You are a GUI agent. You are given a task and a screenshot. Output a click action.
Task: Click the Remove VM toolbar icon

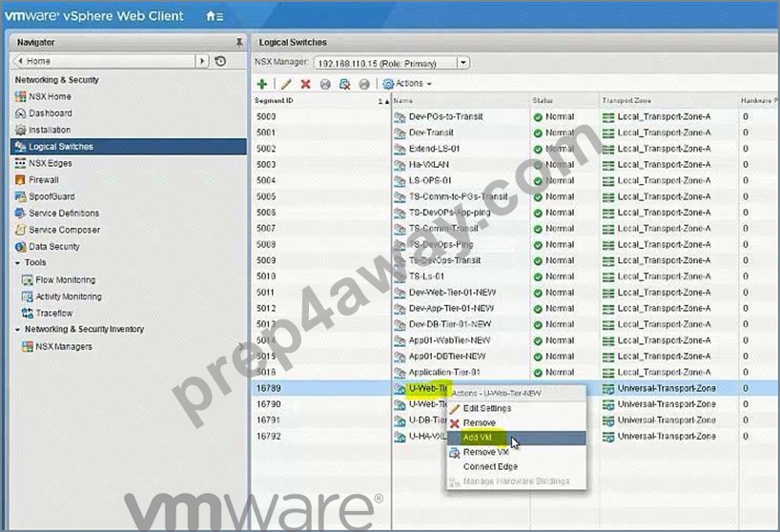[344, 84]
